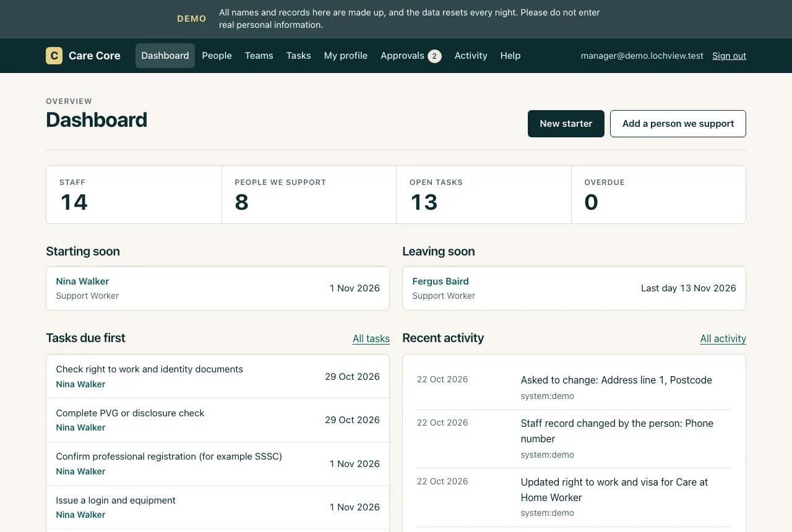Click the task Check right to work and identity documents
792x532 pixels.
click(x=149, y=369)
